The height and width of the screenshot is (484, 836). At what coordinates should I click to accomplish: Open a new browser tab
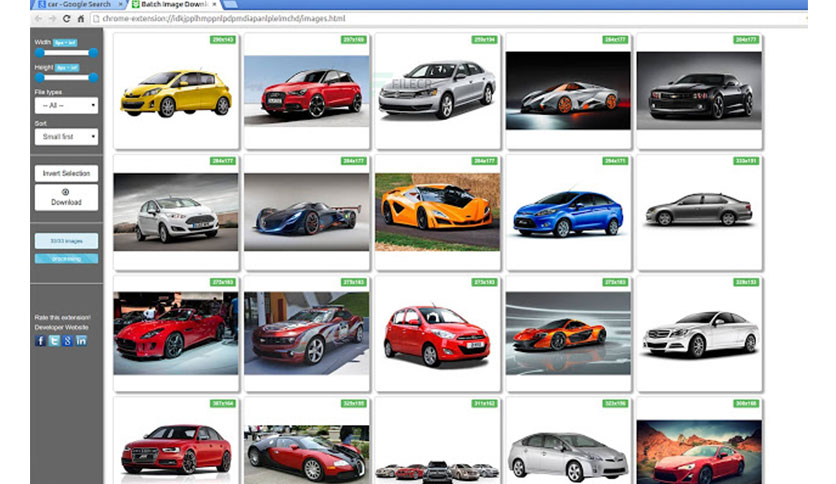tap(230, 4)
